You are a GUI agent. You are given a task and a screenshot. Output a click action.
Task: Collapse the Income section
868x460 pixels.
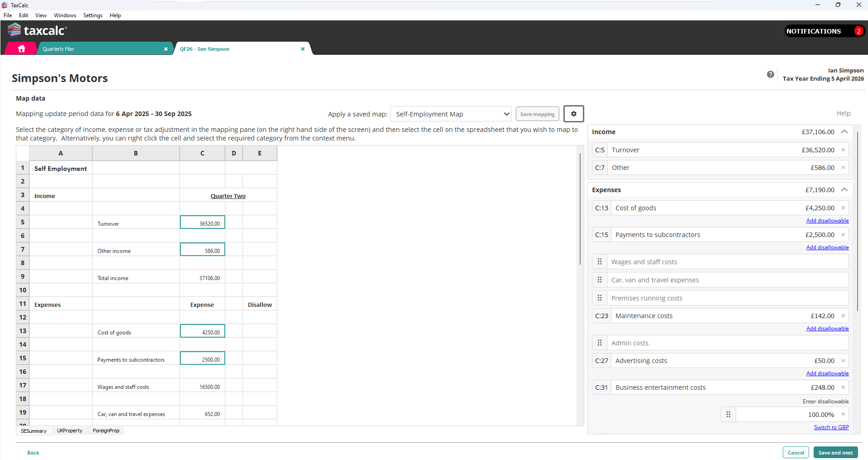click(x=844, y=132)
